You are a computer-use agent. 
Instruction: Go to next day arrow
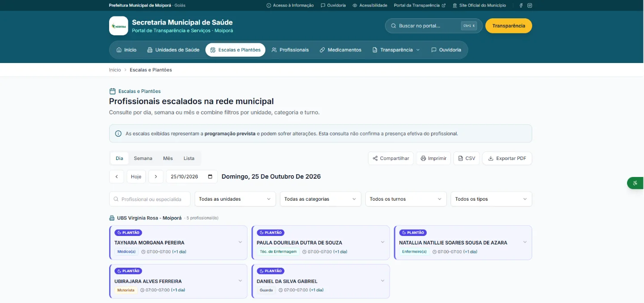(156, 177)
